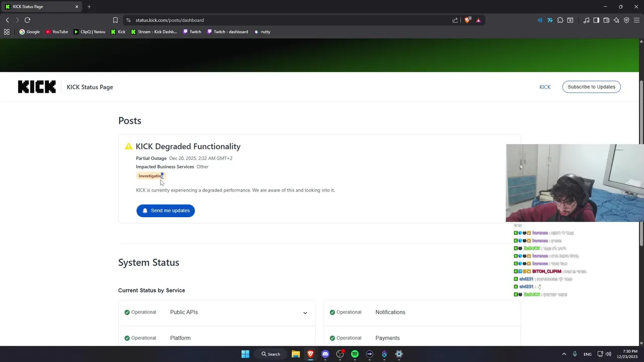
Task: Open the ClipQ | Yanivu bookmark
Action: click(x=90, y=32)
